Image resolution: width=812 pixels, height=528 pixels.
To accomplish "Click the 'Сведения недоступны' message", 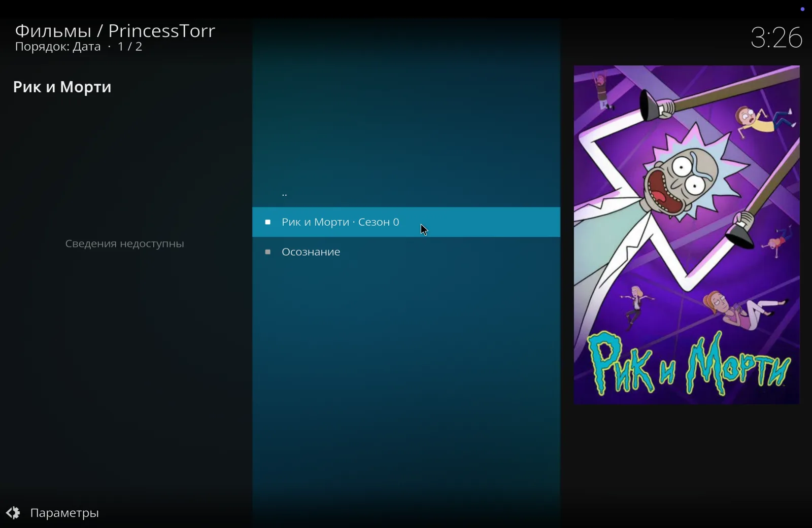I will click(125, 243).
